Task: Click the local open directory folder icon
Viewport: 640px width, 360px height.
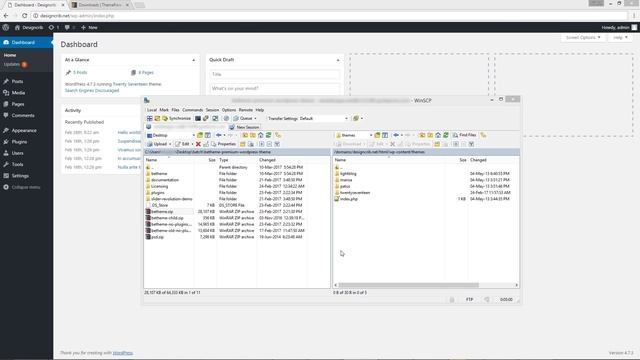Action: coord(200,135)
